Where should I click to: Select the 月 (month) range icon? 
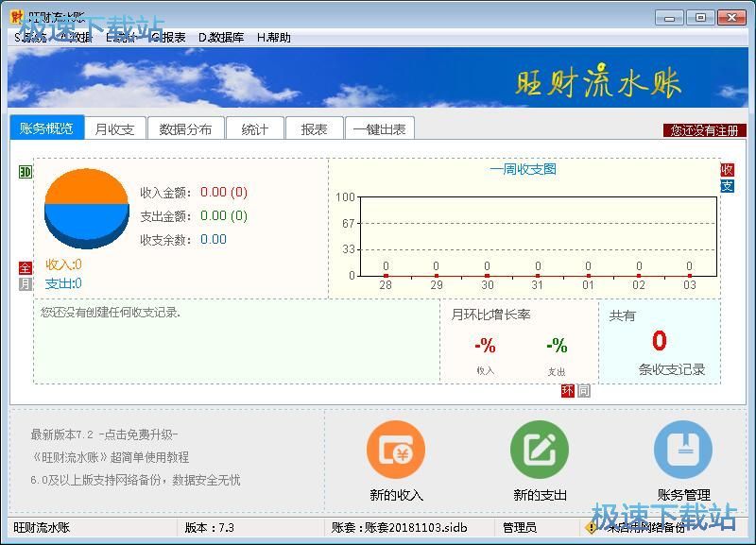click(x=26, y=283)
